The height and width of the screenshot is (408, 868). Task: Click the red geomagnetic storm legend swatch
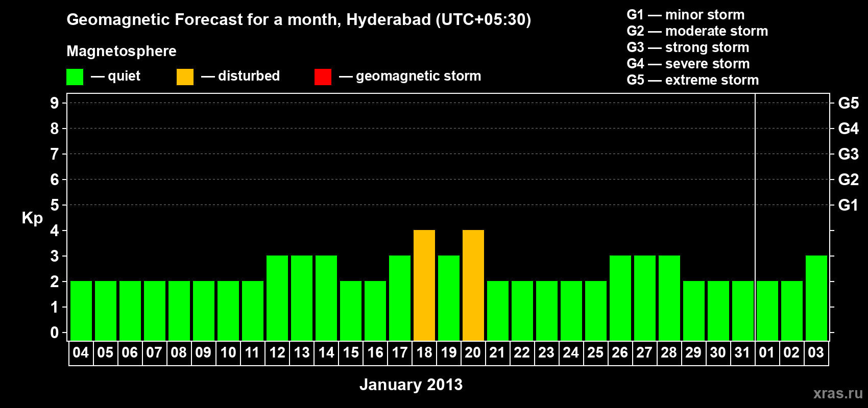323,77
